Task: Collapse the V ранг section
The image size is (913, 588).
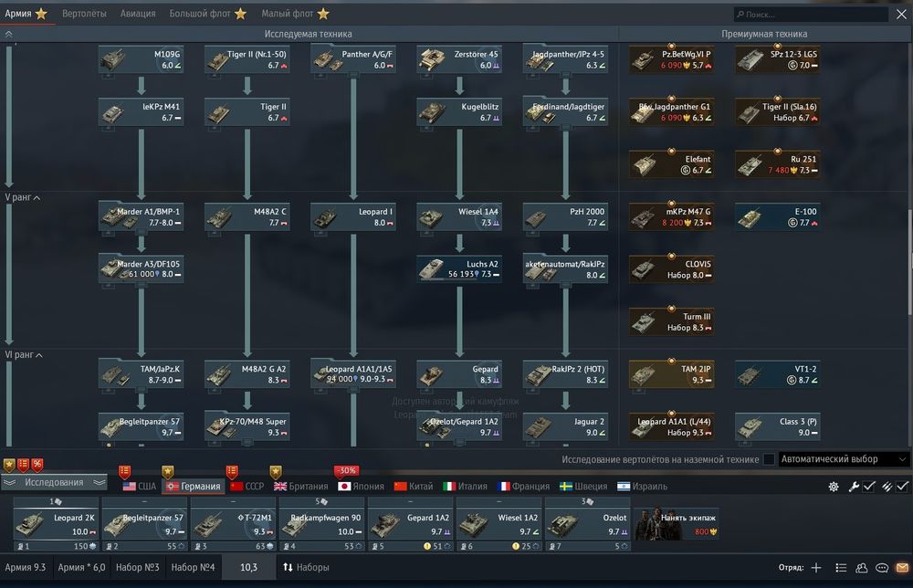Action: [x=23, y=197]
